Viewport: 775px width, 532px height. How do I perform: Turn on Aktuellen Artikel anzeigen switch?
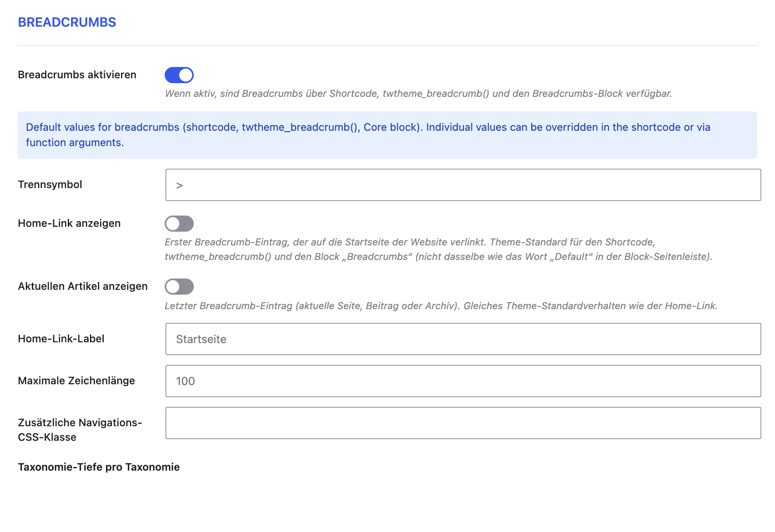(x=179, y=287)
